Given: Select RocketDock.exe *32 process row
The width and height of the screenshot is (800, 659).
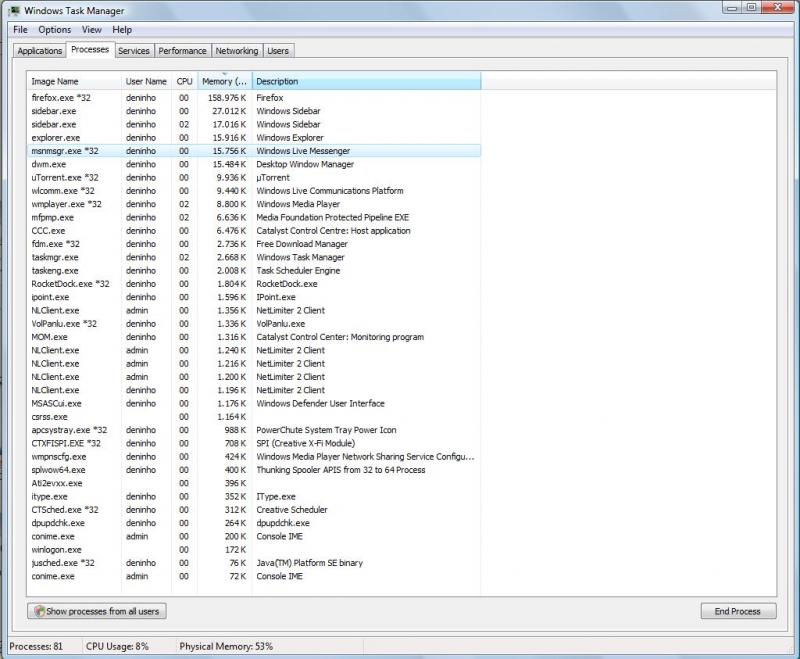Looking at the screenshot, I should 254,284.
